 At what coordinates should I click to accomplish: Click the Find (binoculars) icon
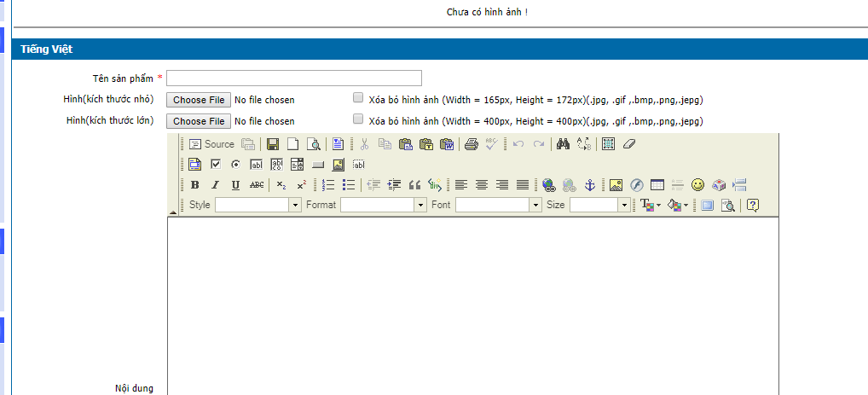tap(563, 144)
